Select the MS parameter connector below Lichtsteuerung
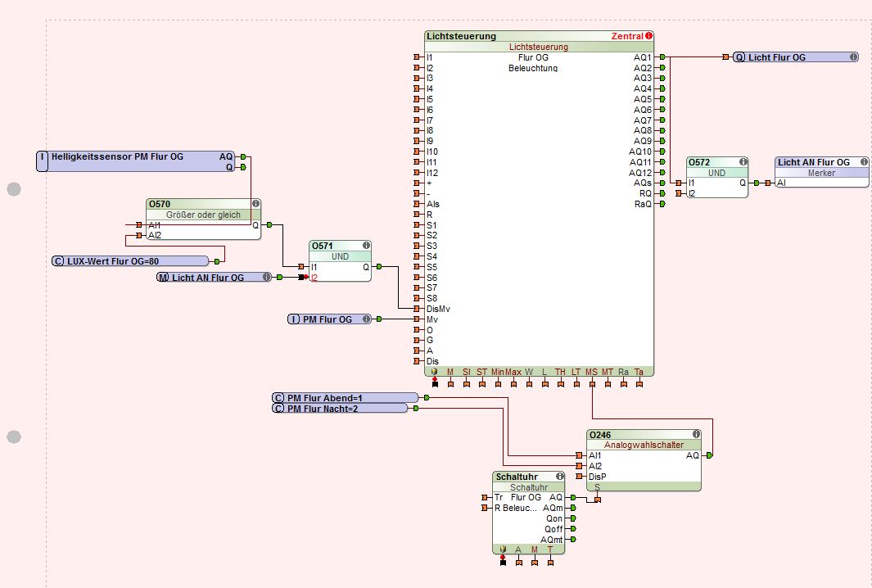 pos(592,384)
